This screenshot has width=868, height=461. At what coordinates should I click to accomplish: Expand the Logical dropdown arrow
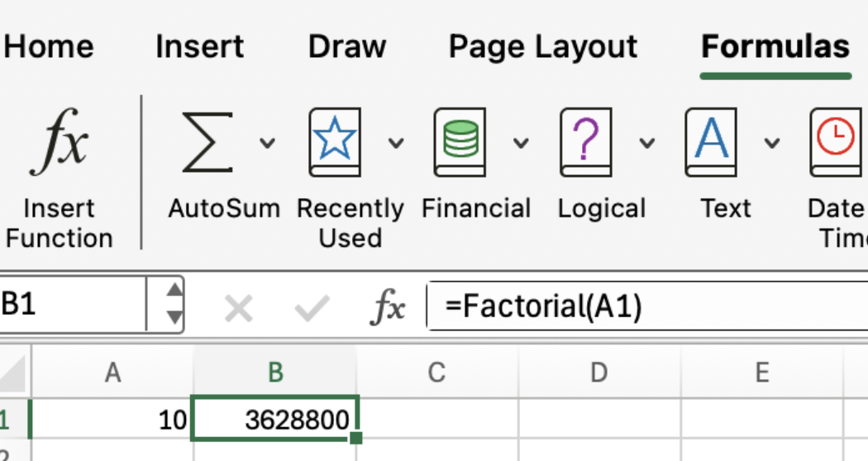point(647,143)
